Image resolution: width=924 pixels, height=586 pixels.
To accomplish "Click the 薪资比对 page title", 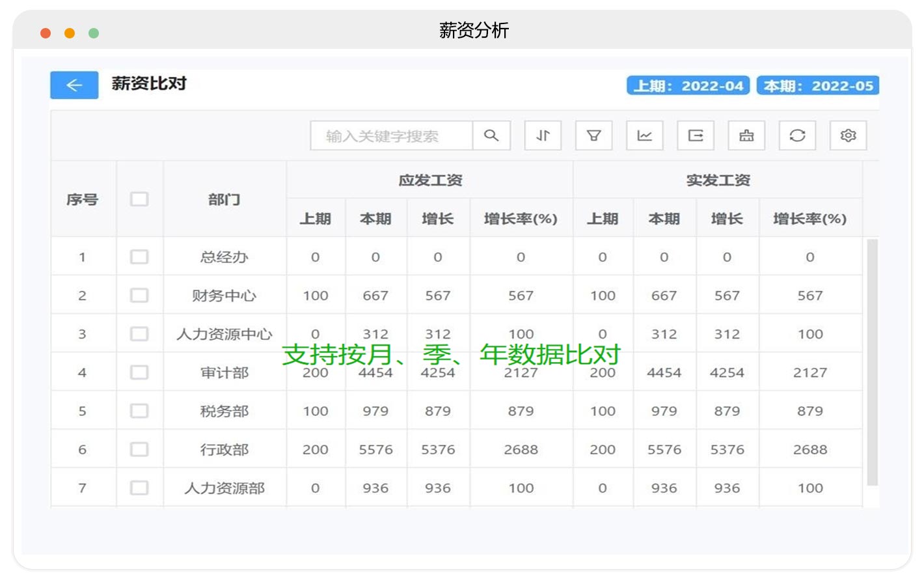I will (x=149, y=83).
